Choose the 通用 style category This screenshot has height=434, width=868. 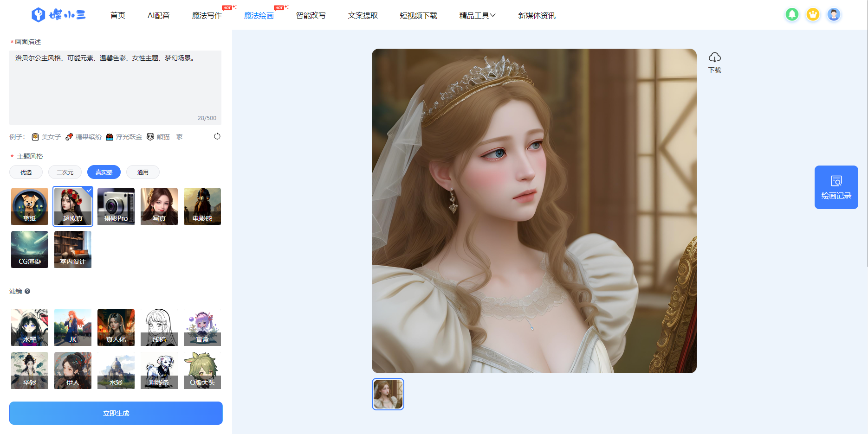pos(143,172)
